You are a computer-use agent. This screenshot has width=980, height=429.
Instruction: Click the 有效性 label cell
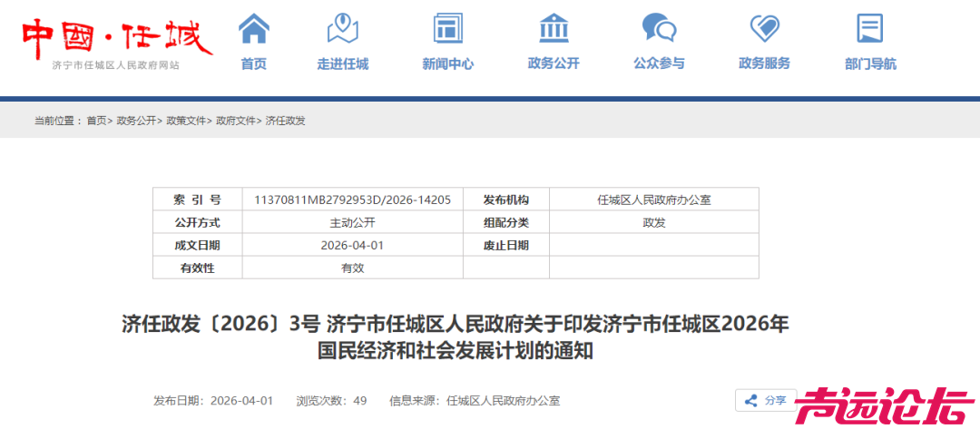tap(198, 268)
